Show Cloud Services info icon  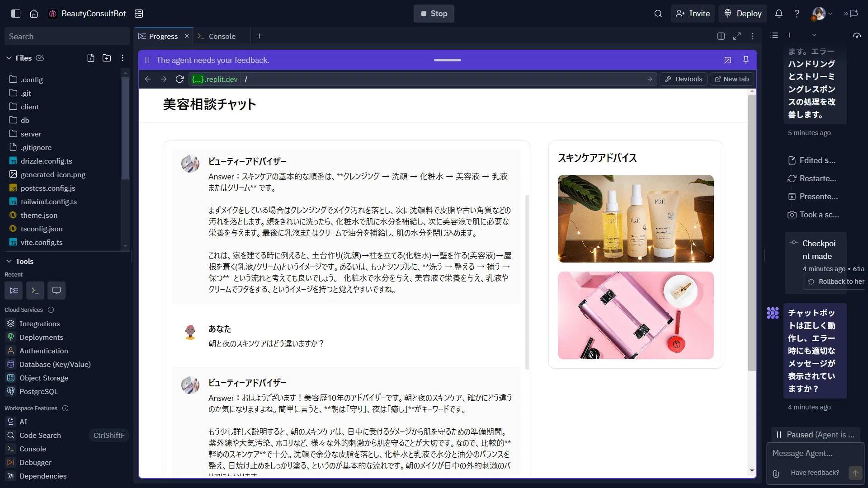tap(51, 310)
